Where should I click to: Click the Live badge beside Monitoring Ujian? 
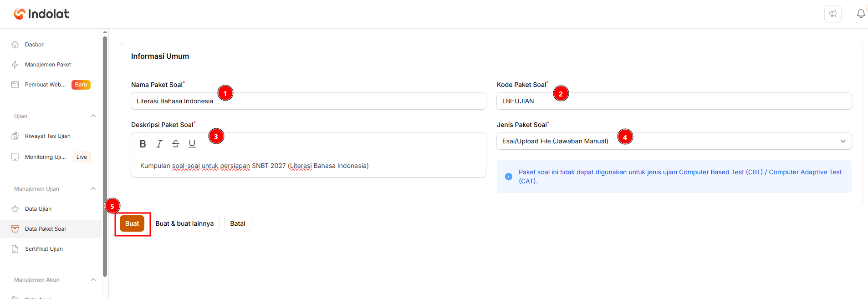click(82, 157)
